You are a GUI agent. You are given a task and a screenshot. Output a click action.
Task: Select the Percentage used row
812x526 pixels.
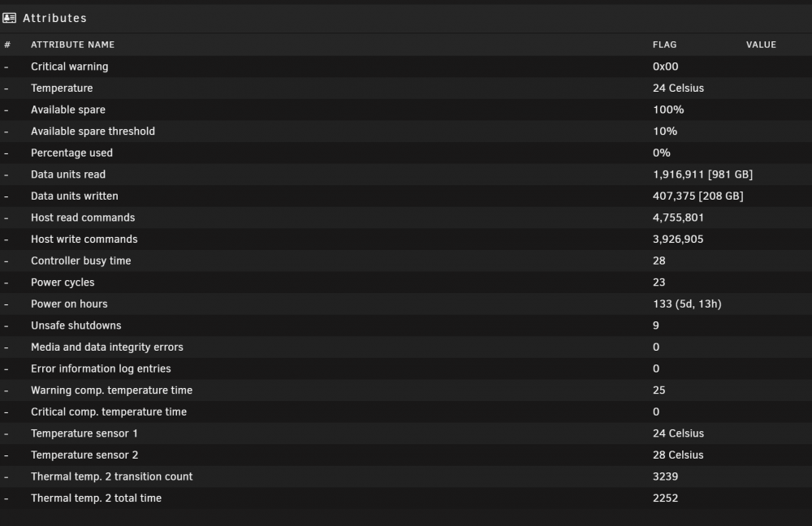tap(406, 153)
